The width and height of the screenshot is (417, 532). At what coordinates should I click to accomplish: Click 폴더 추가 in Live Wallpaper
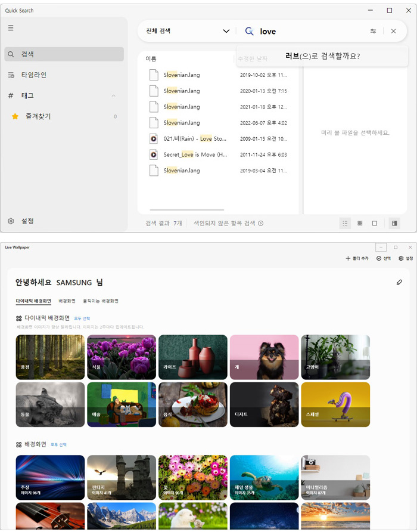pyautogui.click(x=357, y=258)
